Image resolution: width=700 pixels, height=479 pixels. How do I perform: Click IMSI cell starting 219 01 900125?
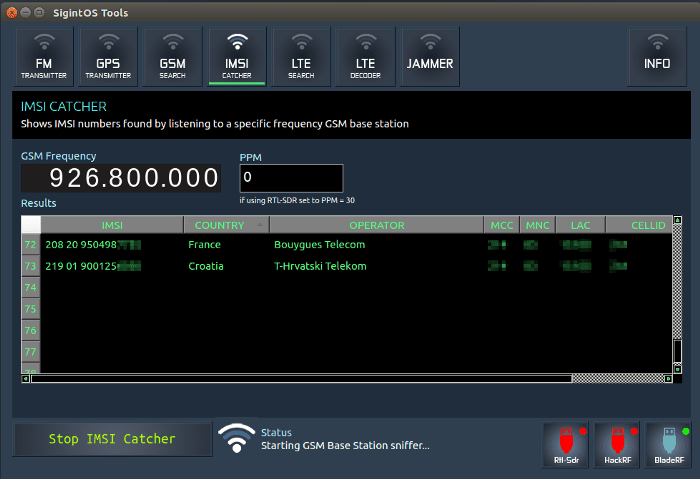click(112, 266)
